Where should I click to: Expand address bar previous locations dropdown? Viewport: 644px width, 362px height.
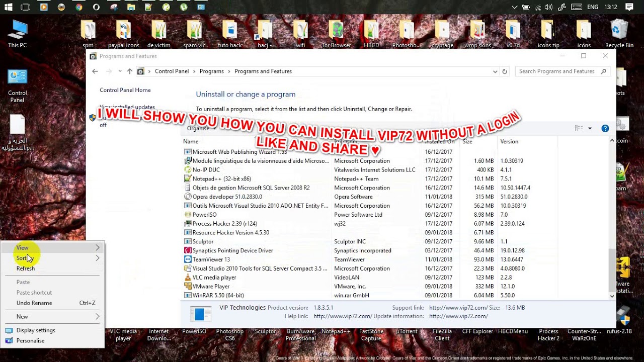(495, 71)
